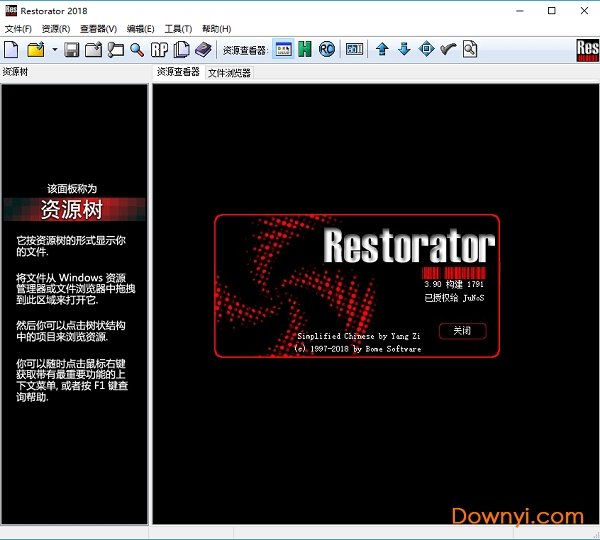Open the 工具(T) menu
The image size is (600, 540).
pos(178,29)
